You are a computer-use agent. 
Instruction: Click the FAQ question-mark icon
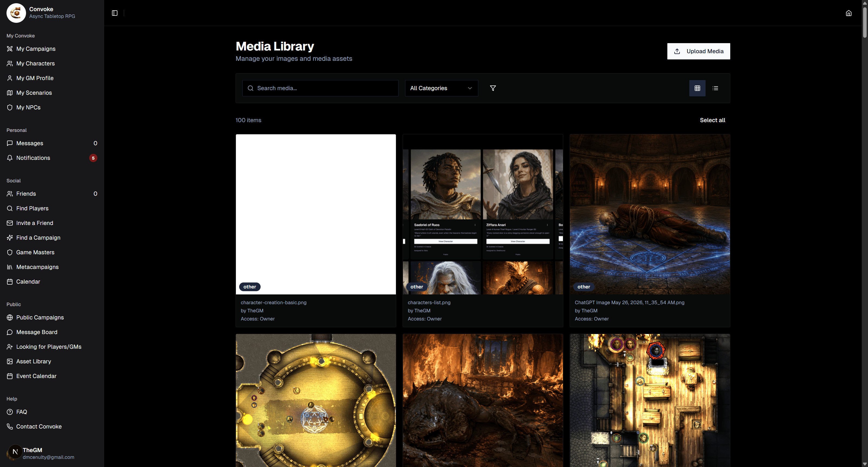pos(10,412)
